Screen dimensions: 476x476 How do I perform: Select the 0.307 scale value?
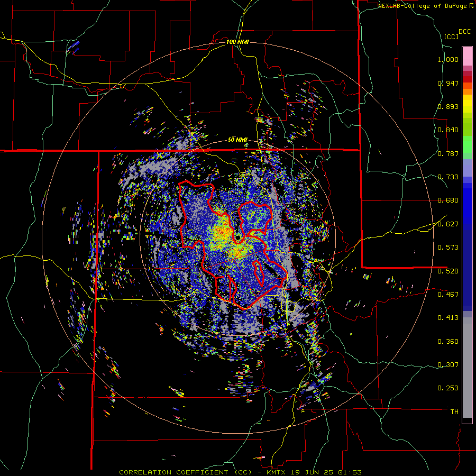tap(448, 364)
